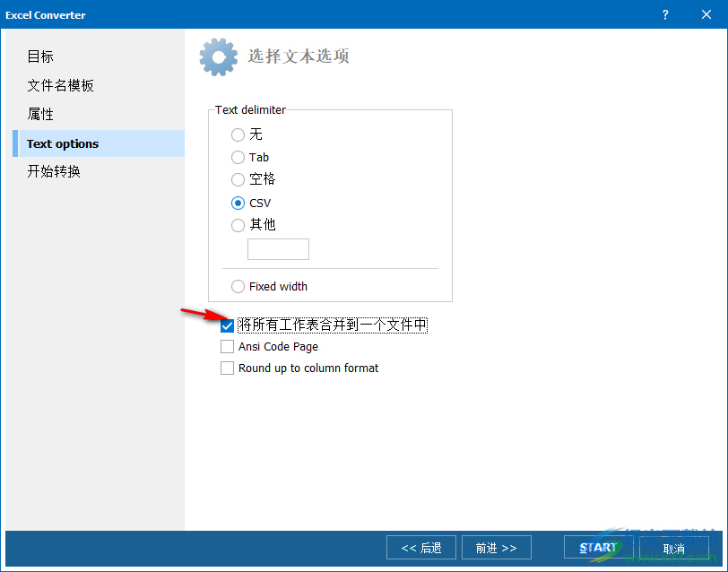Click the gear icon beside 选择文本选项
This screenshot has width=728, height=572.
pyautogui.click(x=218, y=56)
